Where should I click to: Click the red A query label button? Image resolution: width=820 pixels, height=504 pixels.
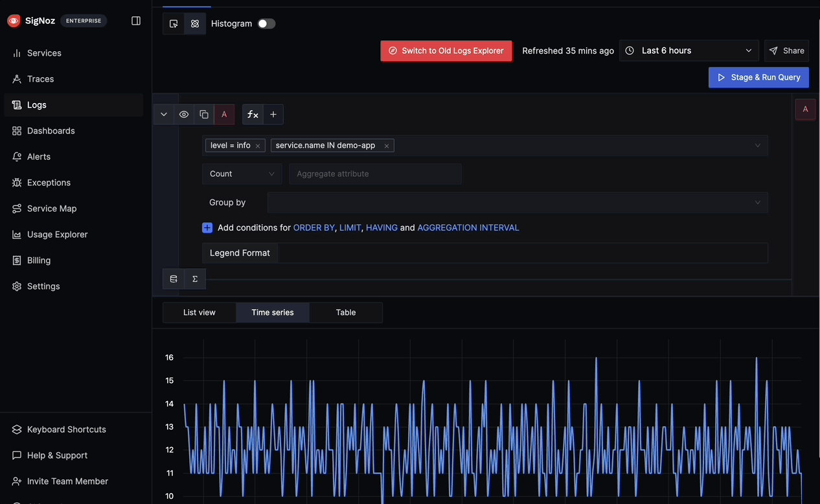click(224, 114)
